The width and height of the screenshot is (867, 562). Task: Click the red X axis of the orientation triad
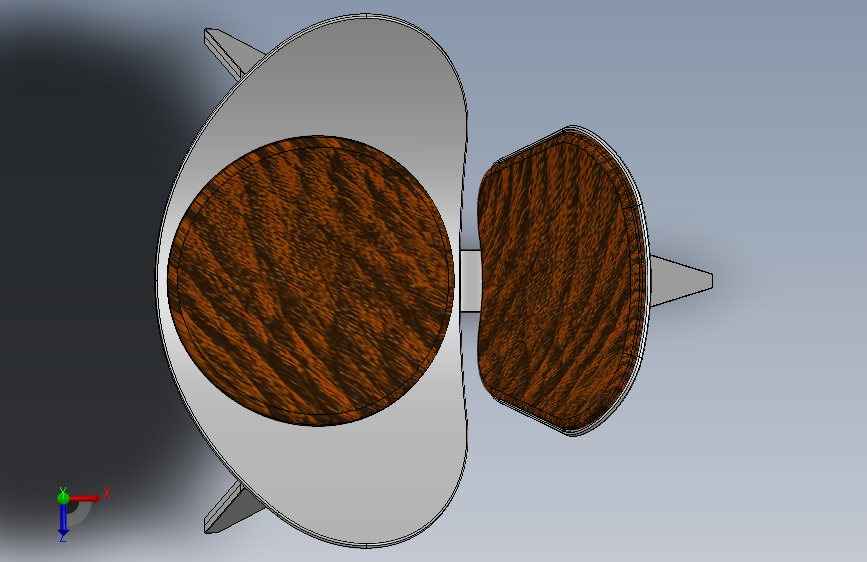click(86, 498)
